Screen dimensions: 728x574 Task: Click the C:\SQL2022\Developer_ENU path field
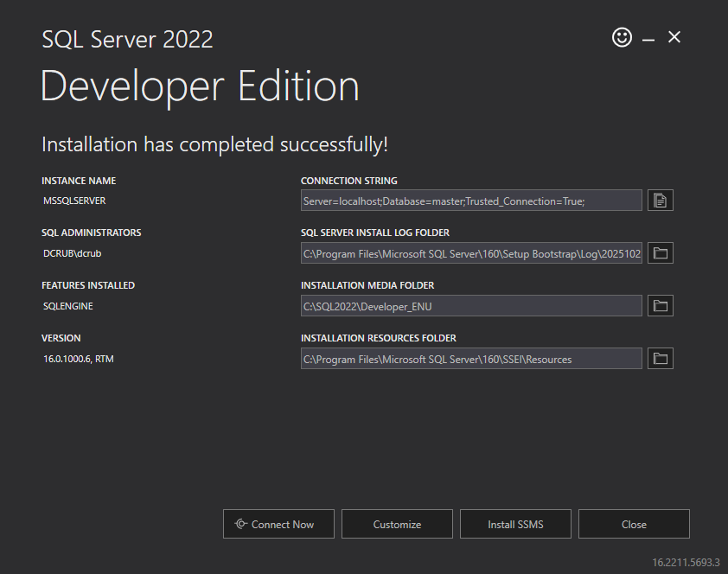coord(471,306)
